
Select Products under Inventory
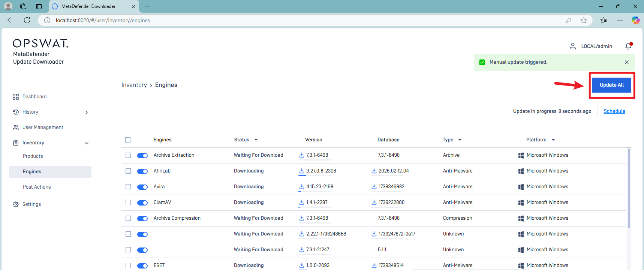pyautogui.click(x=33, y=156)
